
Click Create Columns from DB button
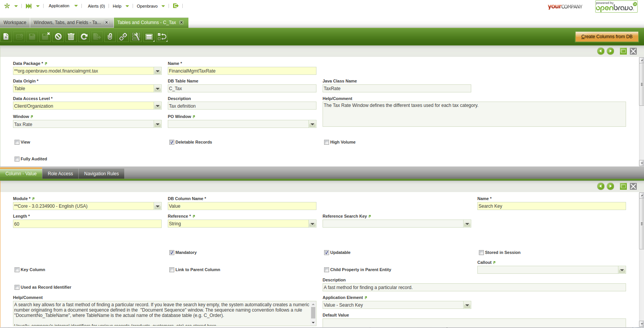607,37
